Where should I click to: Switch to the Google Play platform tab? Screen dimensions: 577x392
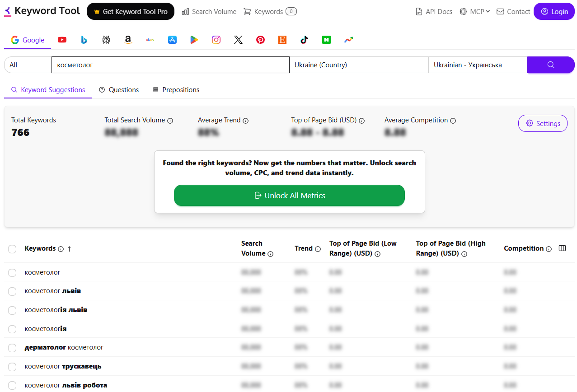(194, 40)
